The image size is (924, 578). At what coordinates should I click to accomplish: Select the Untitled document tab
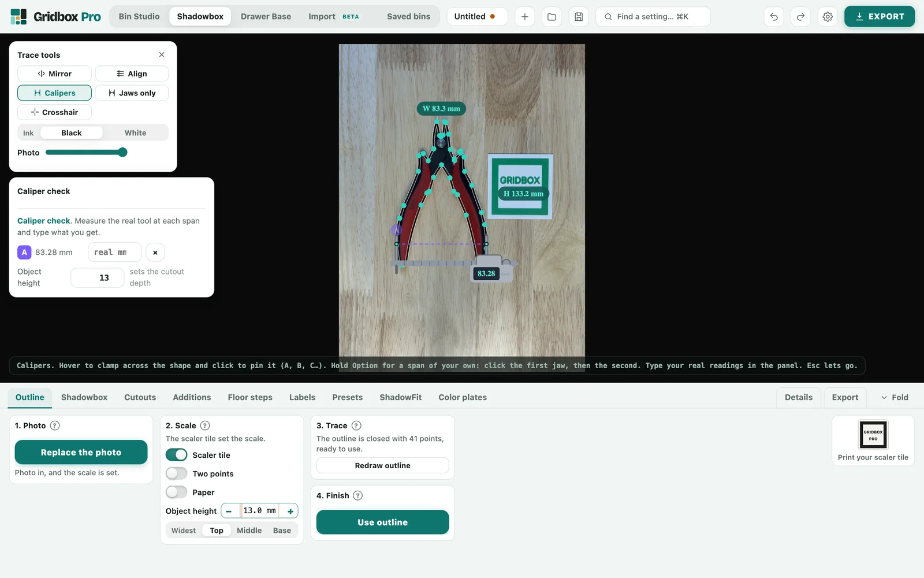[477, 17]
